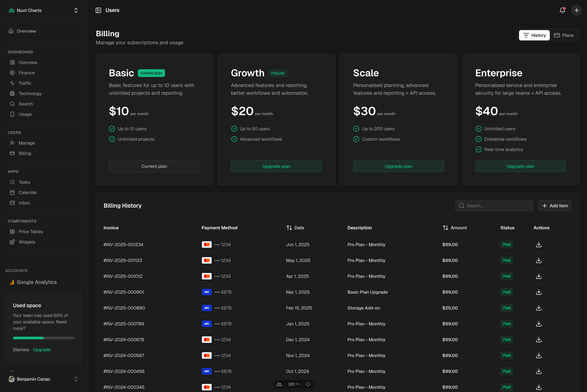Upgrade to the Growth plan
Viewport: 587px width, 392px height.
pyautogui.click(x=276, y=166)
